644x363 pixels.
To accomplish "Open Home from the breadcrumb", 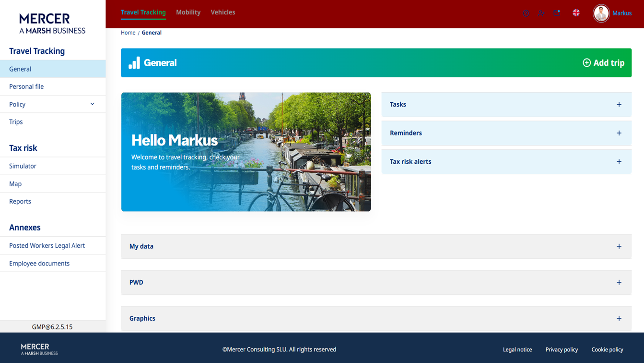I will (x=128, y=32).
